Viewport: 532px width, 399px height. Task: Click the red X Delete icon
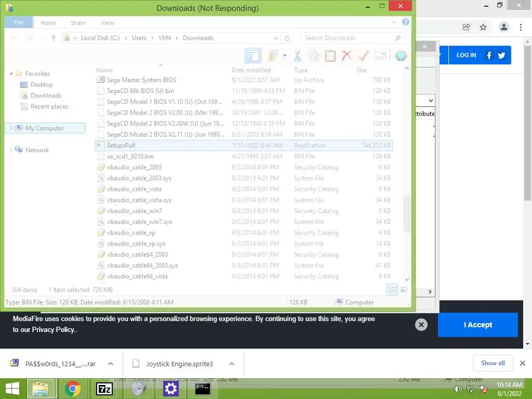tap(347, 56)
